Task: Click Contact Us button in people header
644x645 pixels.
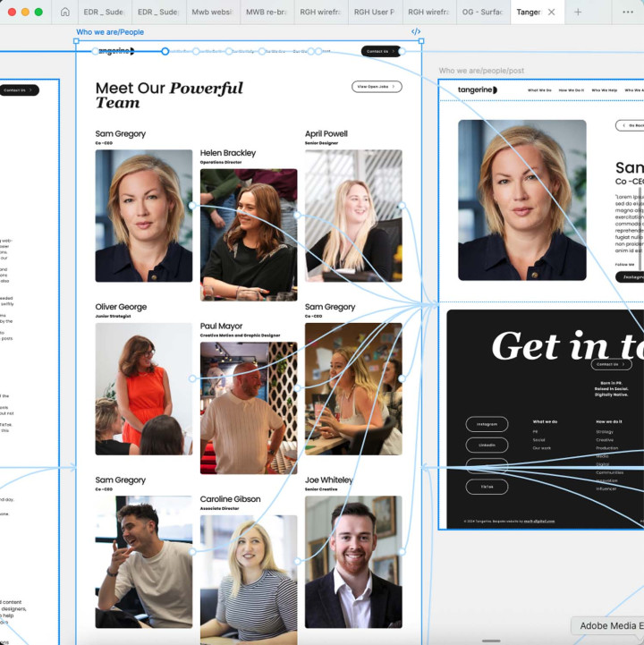Action: [380, 51]
